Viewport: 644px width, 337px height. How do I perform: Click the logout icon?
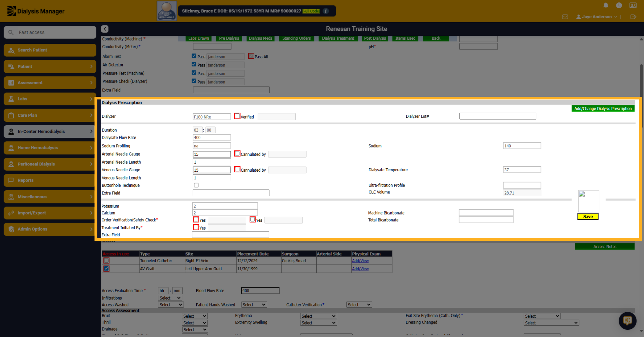click(x=633, y=17)
